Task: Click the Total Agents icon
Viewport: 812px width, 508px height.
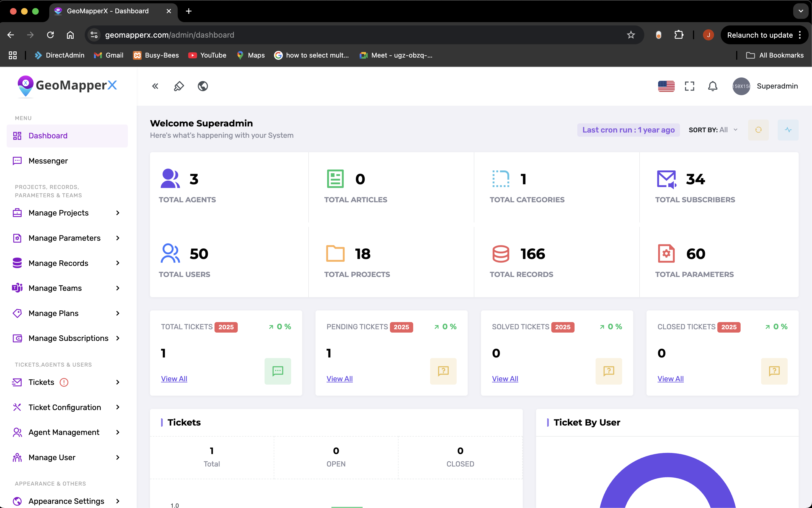Action: pos(170,178)
